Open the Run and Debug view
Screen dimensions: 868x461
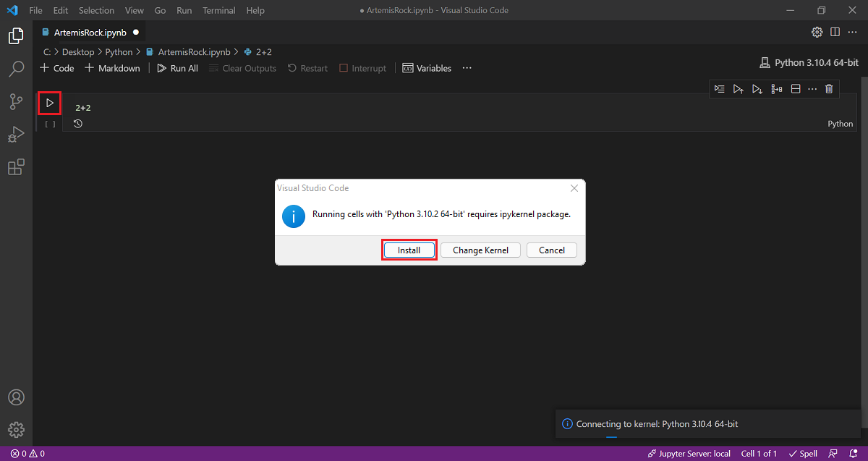pos(16,135)
